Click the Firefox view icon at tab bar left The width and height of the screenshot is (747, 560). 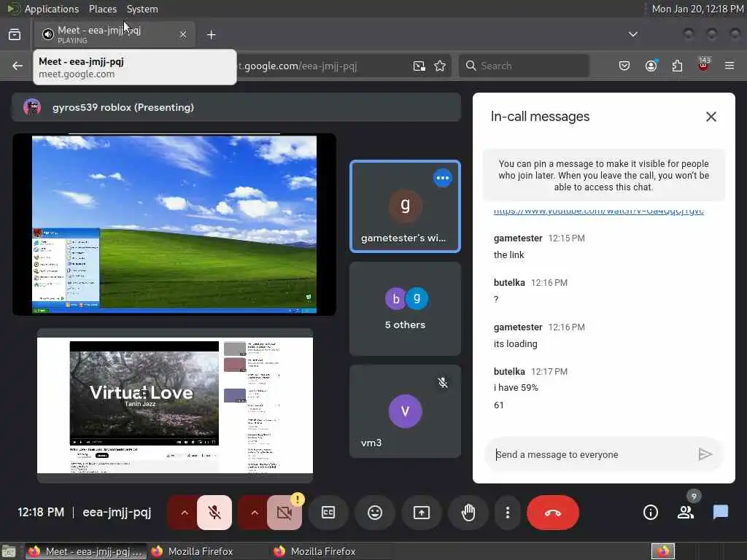[x=15, y=34]
